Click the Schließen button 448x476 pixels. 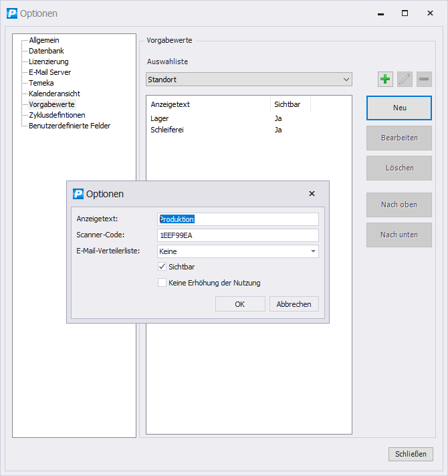(x=411, y=454)
